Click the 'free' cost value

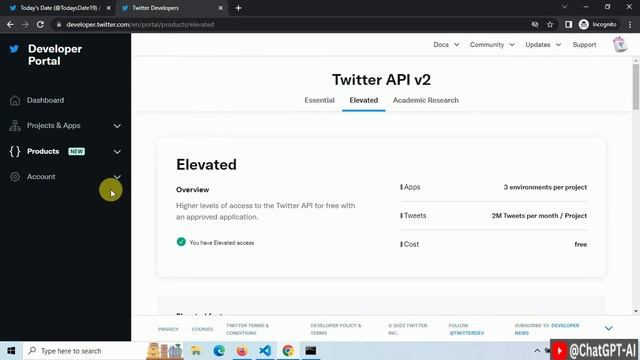coord(580,244)
